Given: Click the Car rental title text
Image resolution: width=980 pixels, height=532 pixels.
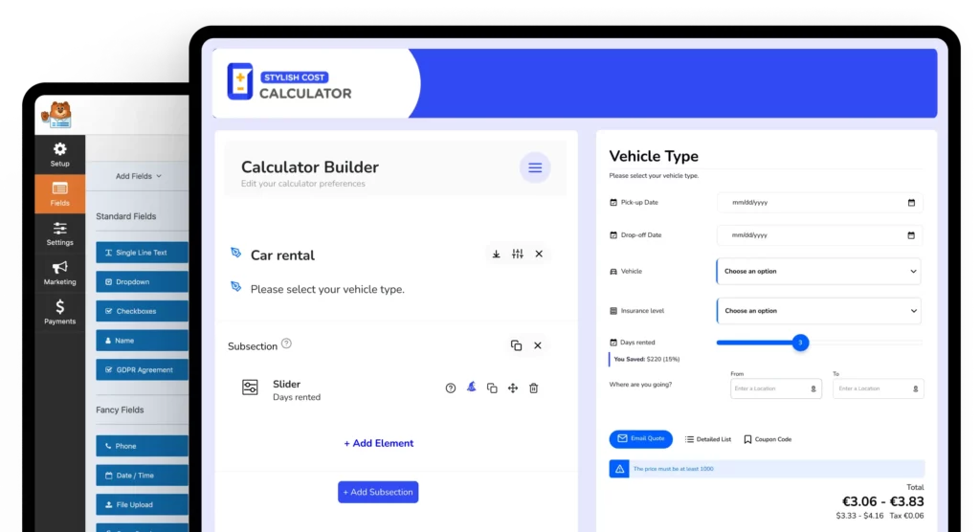Looking at the screenshot, I should coord(282,255).
